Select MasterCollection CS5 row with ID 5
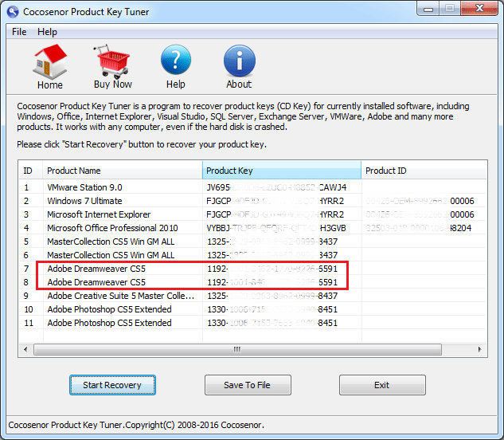 252,242
